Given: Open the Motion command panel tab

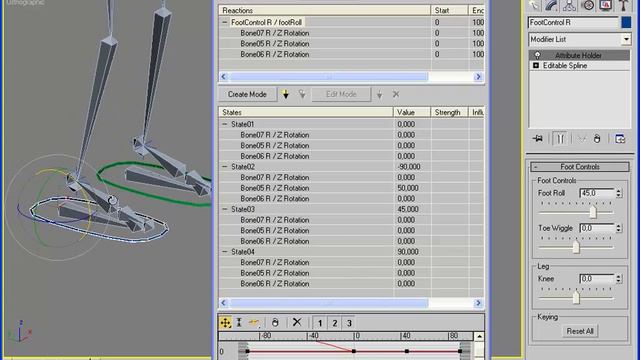Looking at the screenshot, I should tap(588, 5).
